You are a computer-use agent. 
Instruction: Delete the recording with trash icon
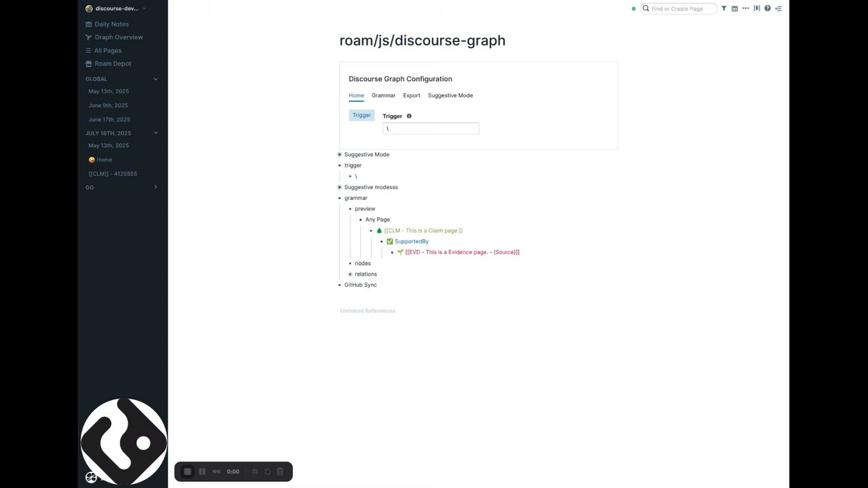coord(280,472)
